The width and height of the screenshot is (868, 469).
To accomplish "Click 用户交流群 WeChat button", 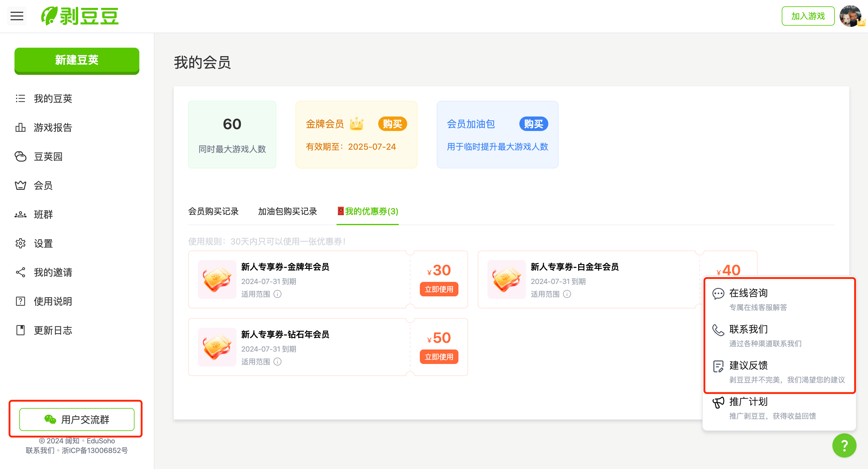I will [77, 419].
